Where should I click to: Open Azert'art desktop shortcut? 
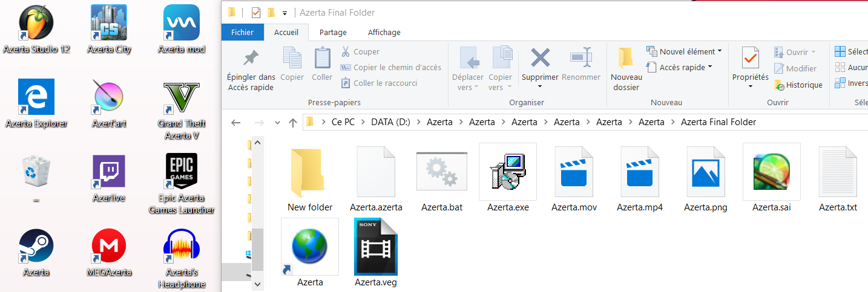[x=109, y=104]
